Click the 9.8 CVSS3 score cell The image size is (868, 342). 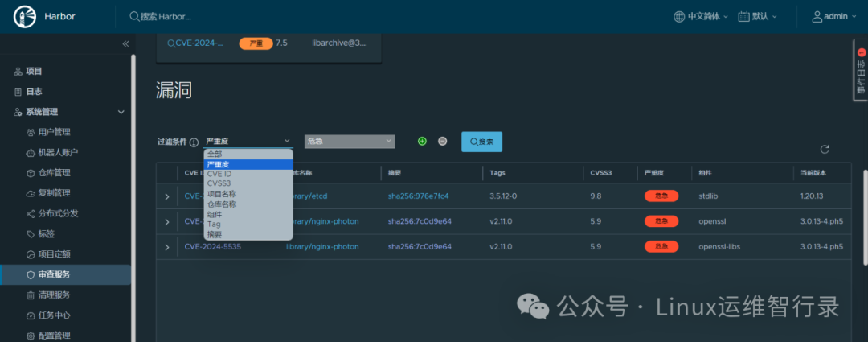click(x=596, y=196)
